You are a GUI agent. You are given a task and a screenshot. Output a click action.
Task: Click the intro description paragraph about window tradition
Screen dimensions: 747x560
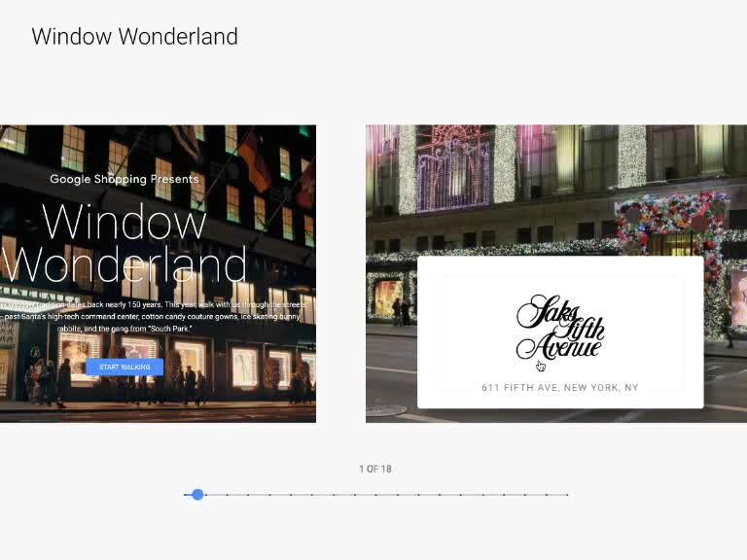click(x=153, y=316)
